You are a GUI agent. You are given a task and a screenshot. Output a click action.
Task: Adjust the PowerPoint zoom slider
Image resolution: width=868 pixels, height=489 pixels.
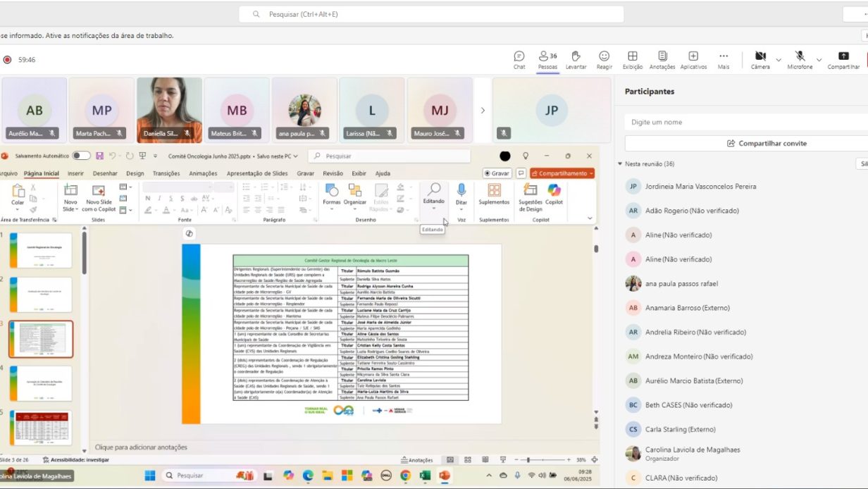(x=528, y=460)
